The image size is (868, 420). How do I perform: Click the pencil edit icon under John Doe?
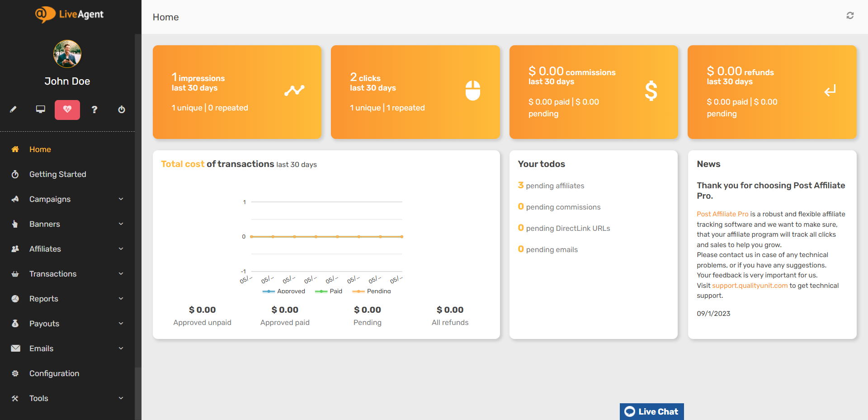point(13,110)
